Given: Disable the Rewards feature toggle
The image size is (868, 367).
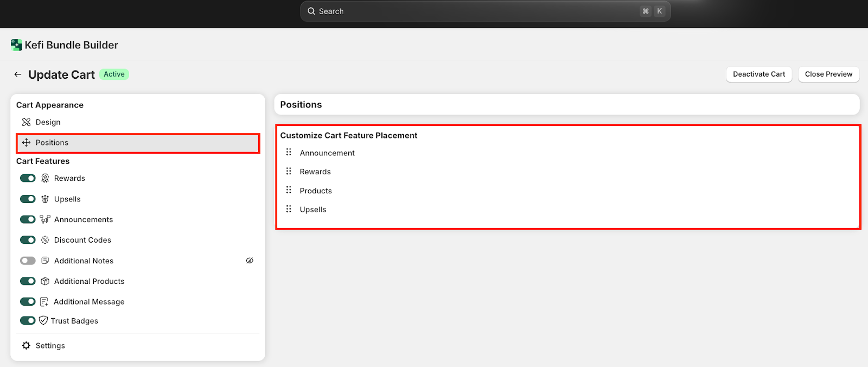Looking at the screenshot, I should tap(28, 178).
